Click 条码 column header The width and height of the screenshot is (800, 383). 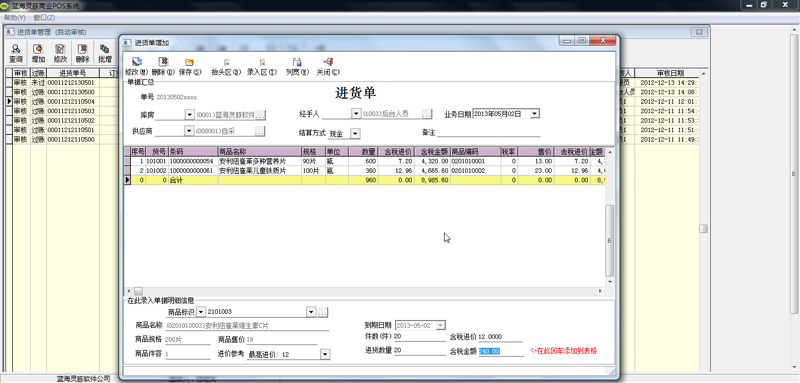pyautogui.click(x=193, y=151)
